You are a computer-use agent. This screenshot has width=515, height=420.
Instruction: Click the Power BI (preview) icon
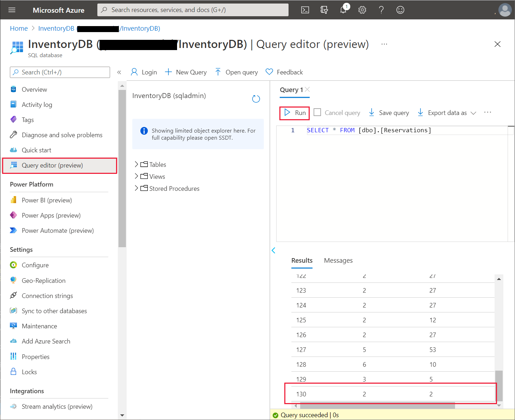pos(13,200)
